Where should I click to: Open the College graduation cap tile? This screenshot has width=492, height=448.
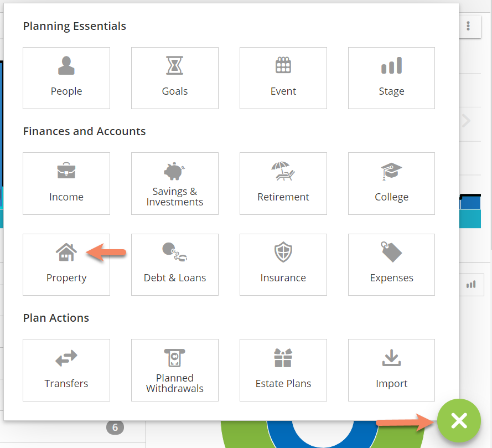click(x=391, y=183)
